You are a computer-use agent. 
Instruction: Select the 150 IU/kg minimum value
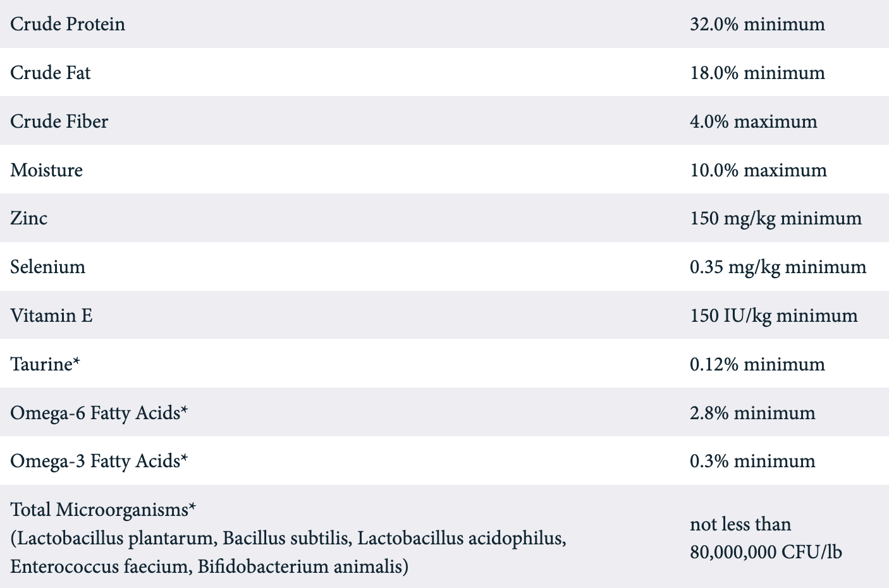coord(773,315)
